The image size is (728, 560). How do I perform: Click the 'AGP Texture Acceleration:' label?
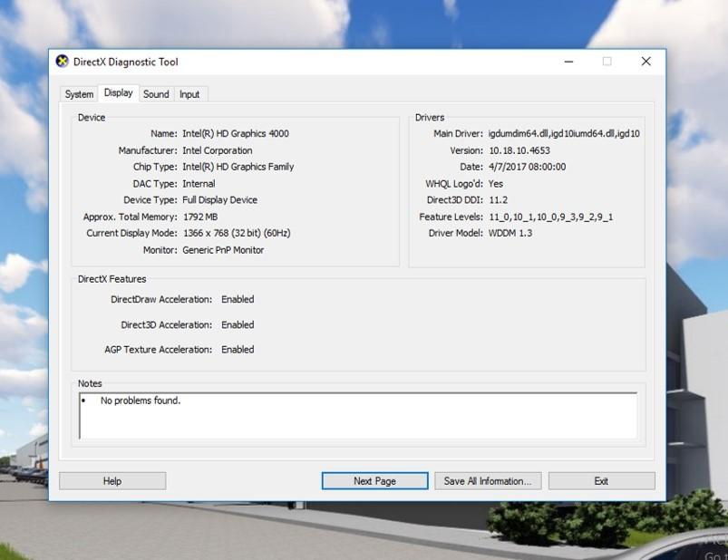[159, 350]
